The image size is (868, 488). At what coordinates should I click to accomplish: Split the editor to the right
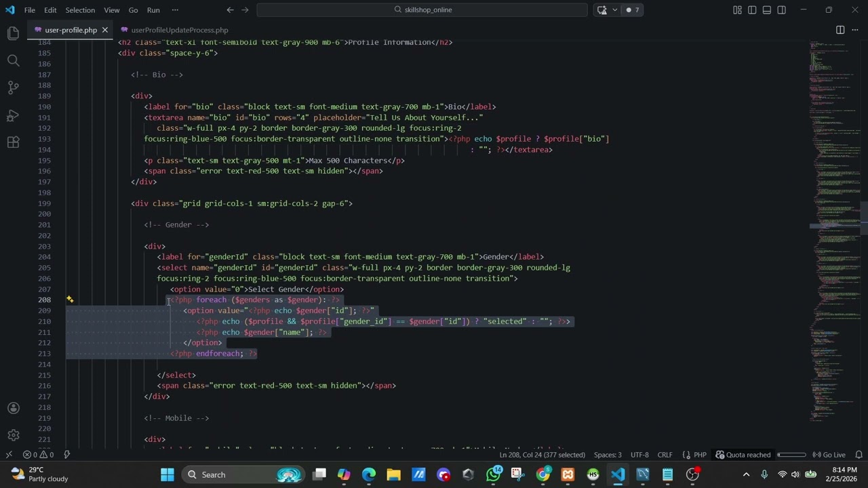click(x=840, y=30)
